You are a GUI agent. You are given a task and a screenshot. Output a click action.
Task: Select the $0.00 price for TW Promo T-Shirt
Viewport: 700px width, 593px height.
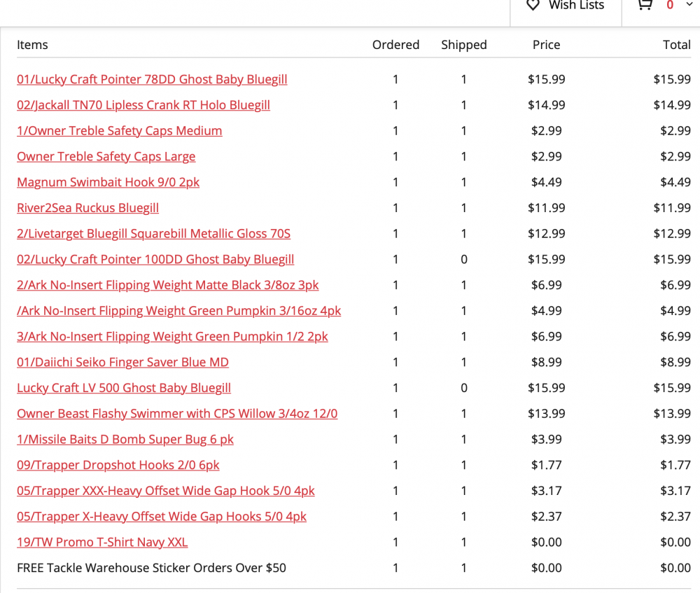[547, 542]
